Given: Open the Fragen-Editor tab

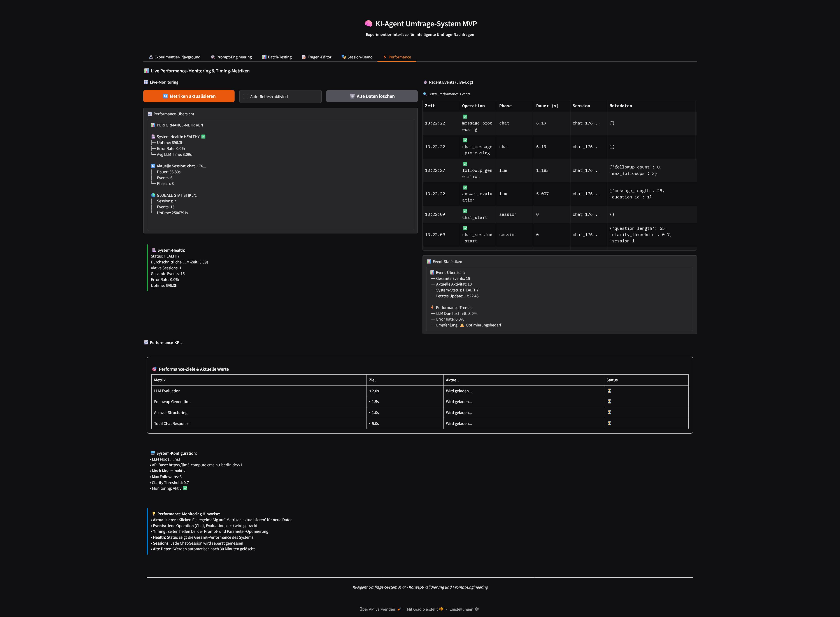Looking at the screenshot, I should click(x=316, y=57).
